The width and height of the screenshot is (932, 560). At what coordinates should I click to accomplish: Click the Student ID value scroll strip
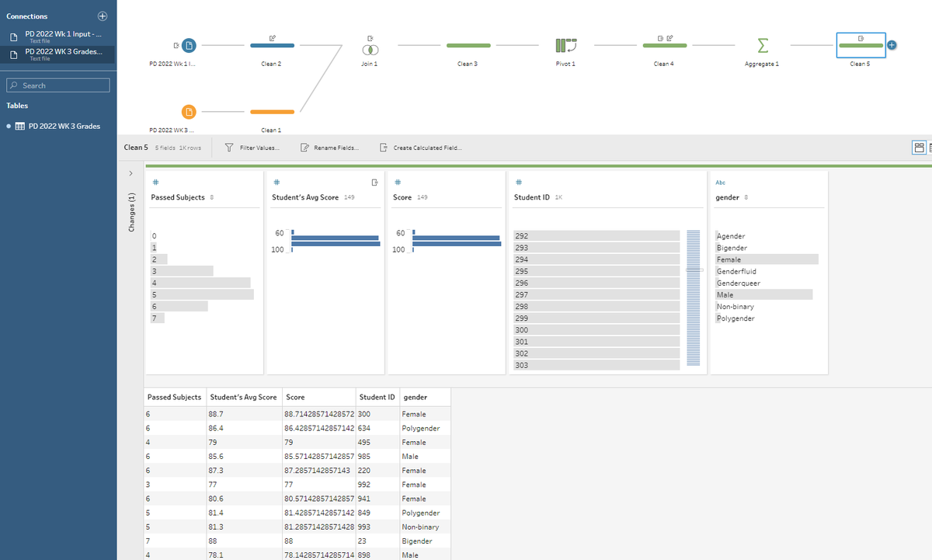[694, 298]
